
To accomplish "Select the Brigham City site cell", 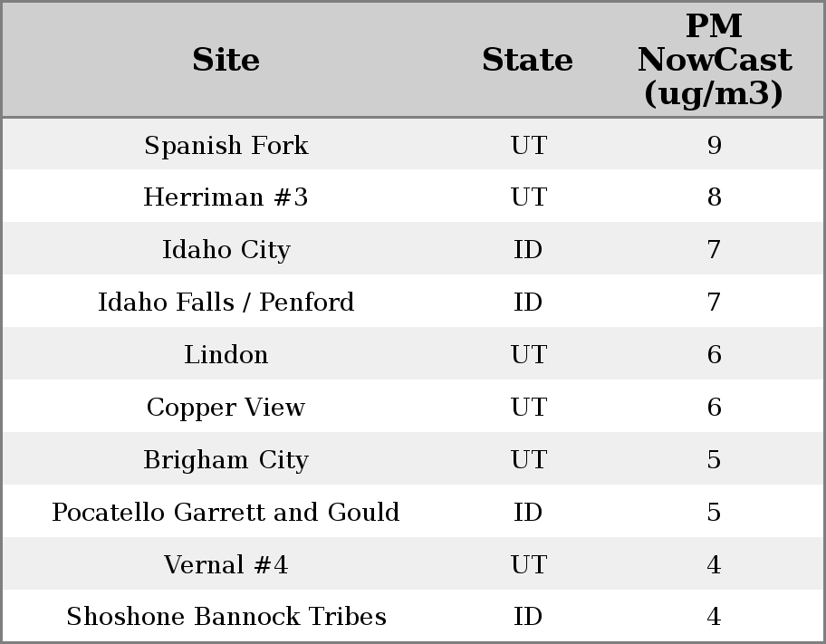I will coord(226,460).
